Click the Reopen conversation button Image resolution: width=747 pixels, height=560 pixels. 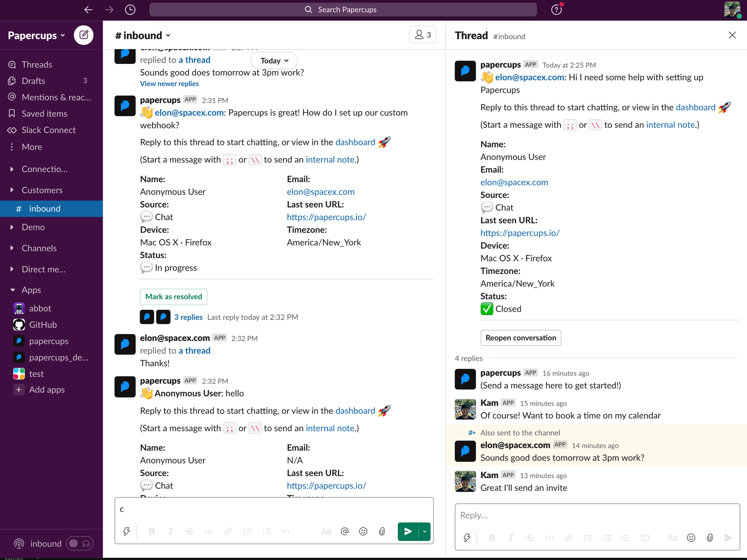pos(521,338)
